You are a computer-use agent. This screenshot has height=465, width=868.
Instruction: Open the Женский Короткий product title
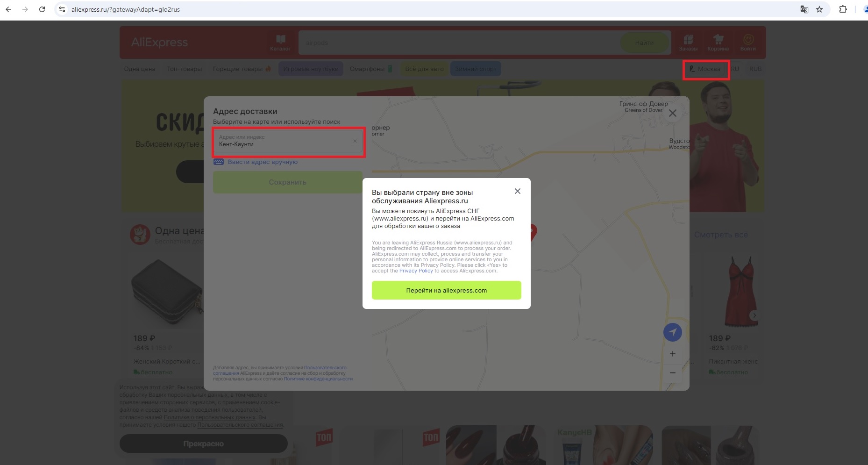(167, 362)
